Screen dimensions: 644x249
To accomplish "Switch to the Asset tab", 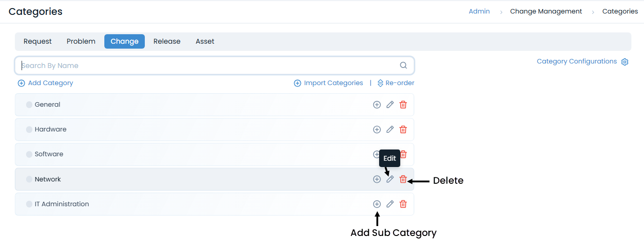I will (205, 41).
